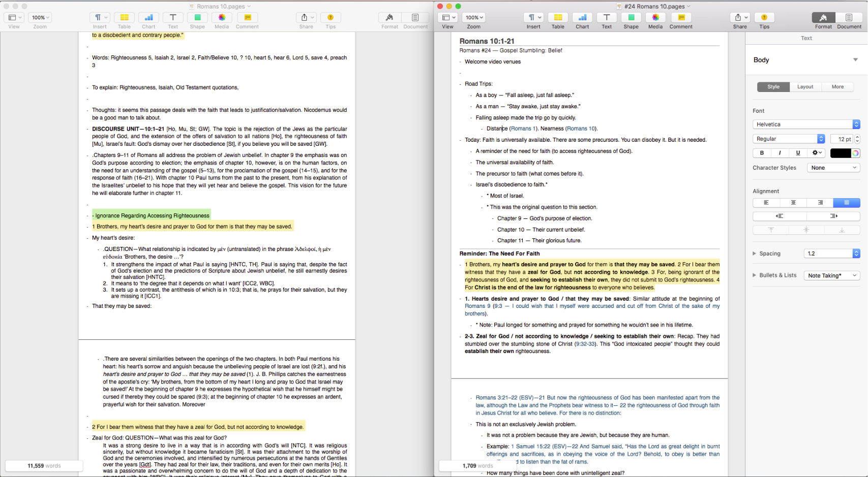Image resolution: width=868 pixels, height=477 pixels.
Task: Click the 12 pt font size field
Action: click(x=842, y=139)
